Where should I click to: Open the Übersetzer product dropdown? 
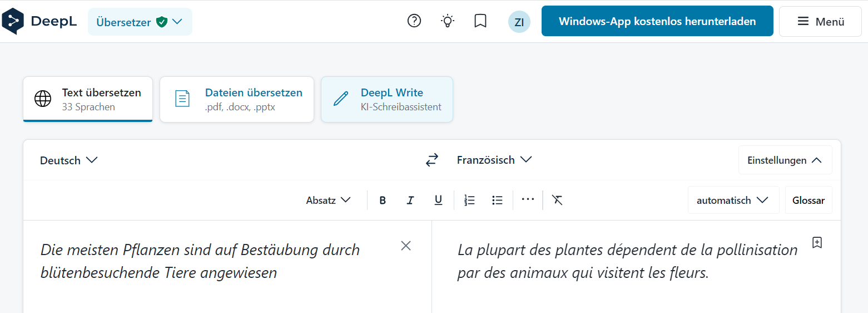click(x=140, y=22)
